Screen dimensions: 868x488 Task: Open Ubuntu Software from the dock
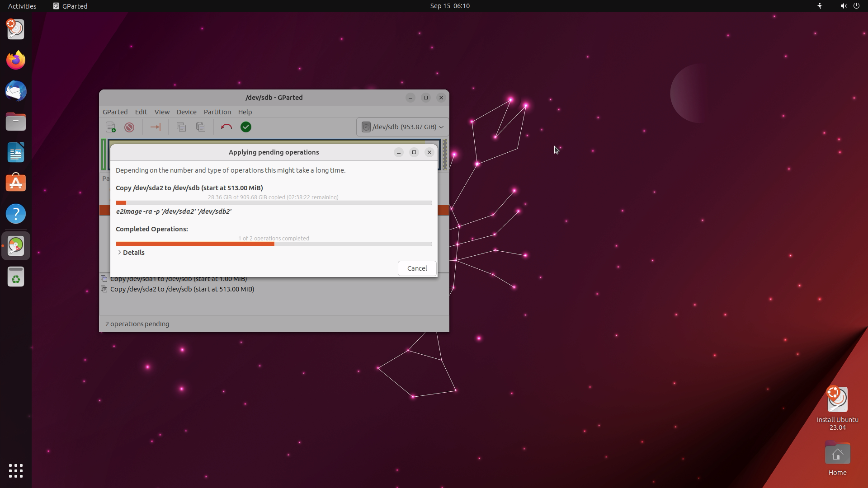(x=16, y=183)
